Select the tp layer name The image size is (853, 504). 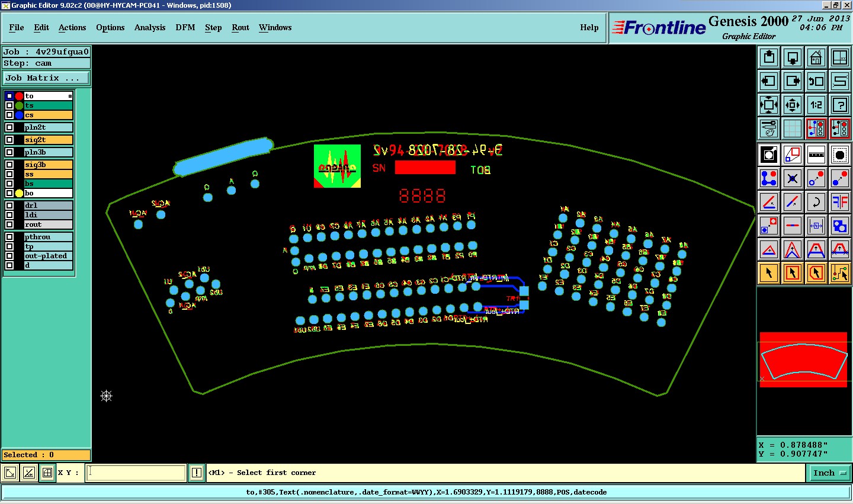pos(48,246)
